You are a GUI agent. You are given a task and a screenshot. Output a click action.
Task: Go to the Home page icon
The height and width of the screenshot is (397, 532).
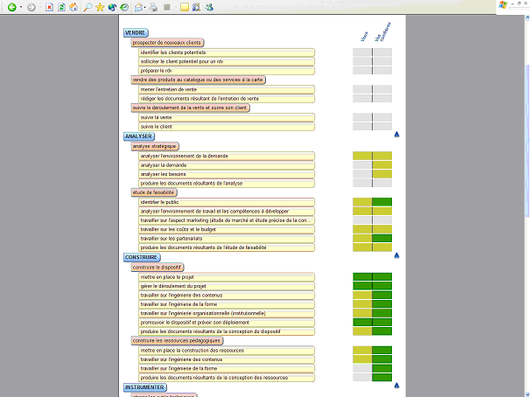click(x=74, y=7)
